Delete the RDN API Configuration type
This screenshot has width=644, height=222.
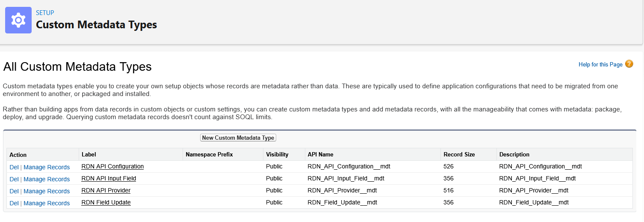click(x=14, y=167)
